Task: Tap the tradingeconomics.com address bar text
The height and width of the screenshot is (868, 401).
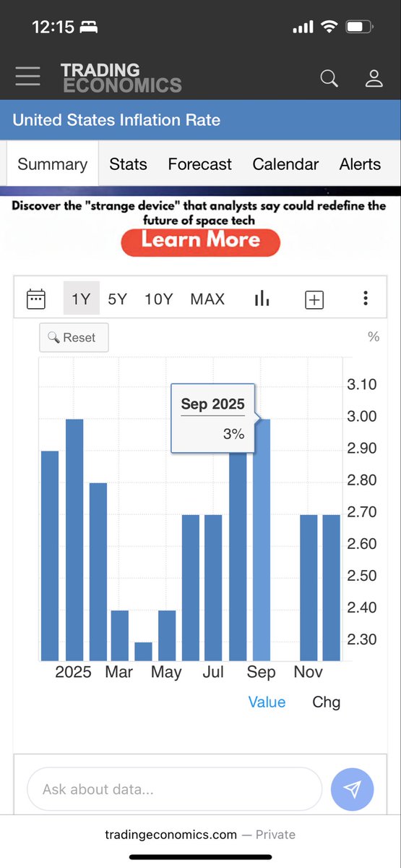Action: pos(171,834)
